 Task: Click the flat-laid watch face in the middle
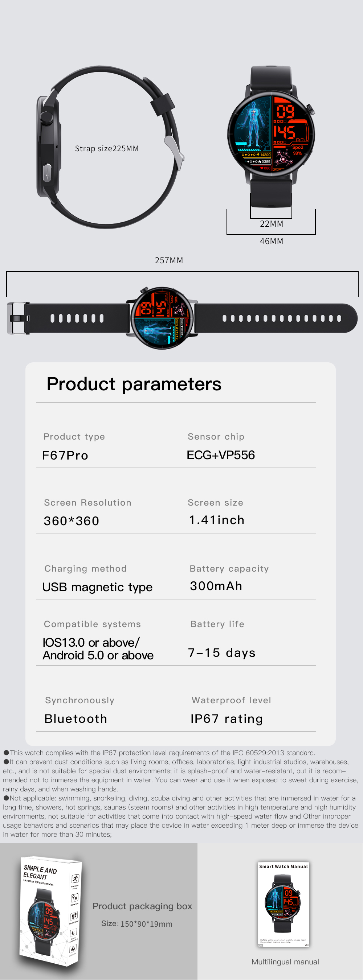(162, 318)
